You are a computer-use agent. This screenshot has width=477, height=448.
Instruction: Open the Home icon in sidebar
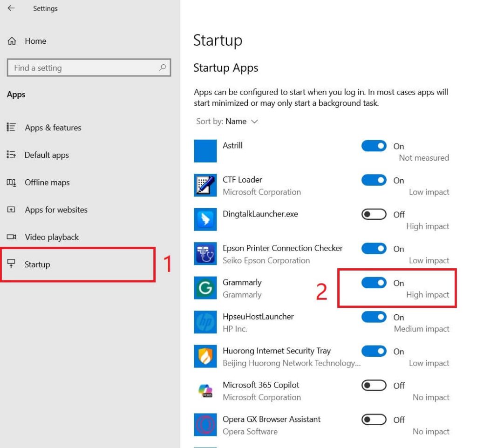pyautogui.click(x=12, y=41)
